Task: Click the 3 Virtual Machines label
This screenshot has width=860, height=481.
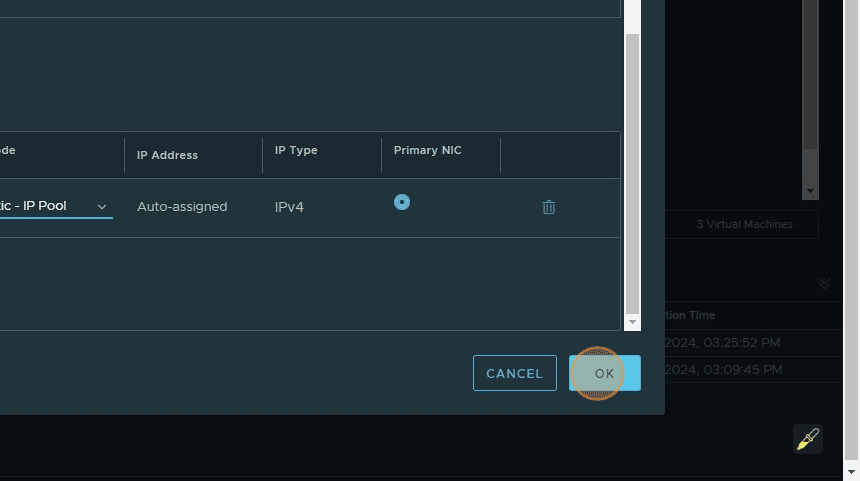Action: 744,224
